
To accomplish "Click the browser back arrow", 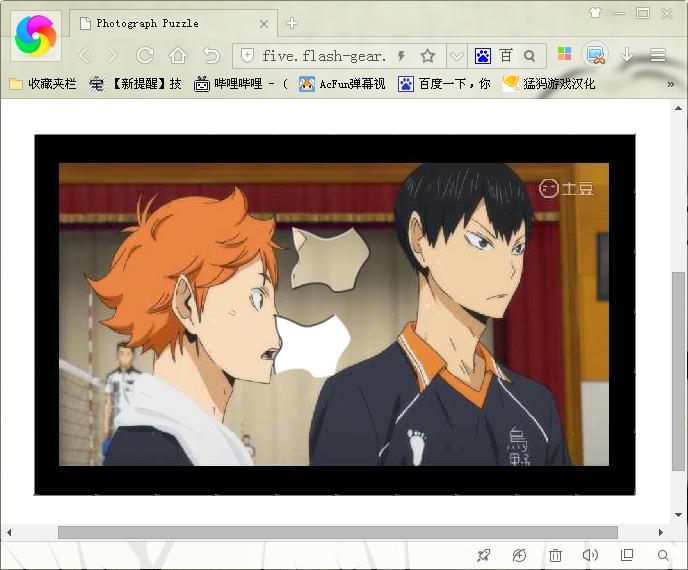I will point(84,56).
